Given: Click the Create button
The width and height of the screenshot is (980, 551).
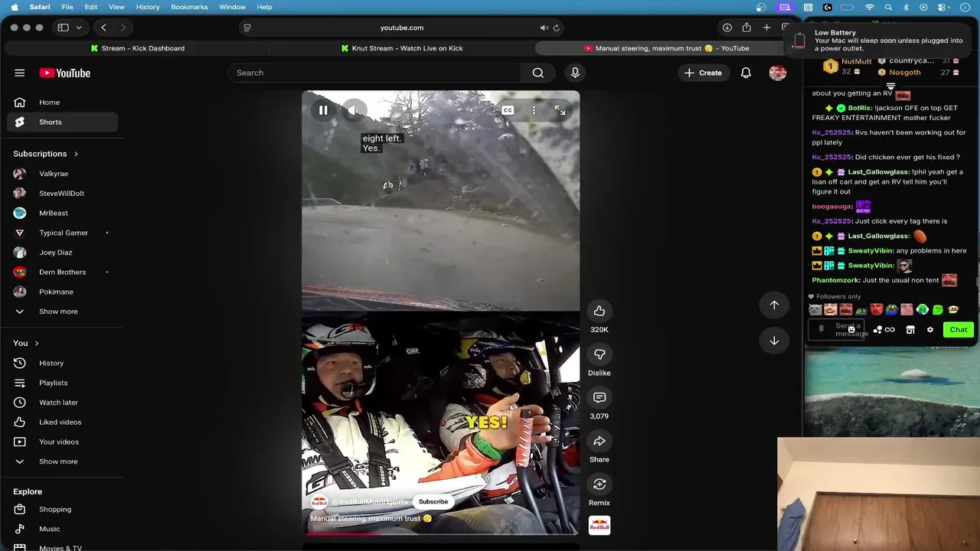Looking at the screenshot, I should coord(703,73).
